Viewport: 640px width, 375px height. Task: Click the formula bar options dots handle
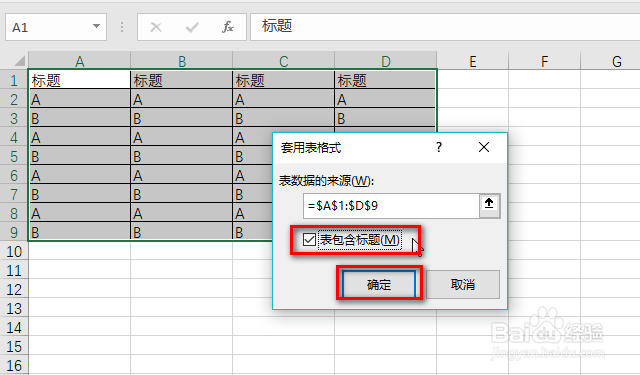coord(122,27)
